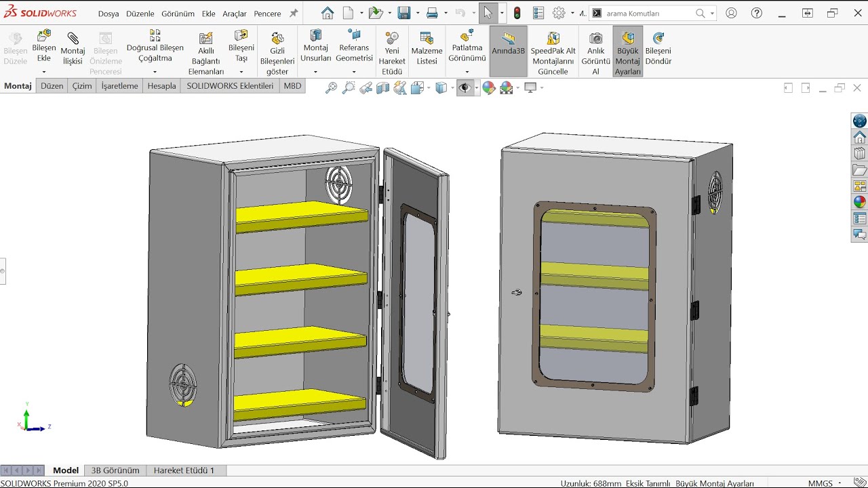This screenshot has height=488, width=868.
Task: Click Anlık Görüntü Al button
Action: (x=595, y=52)
